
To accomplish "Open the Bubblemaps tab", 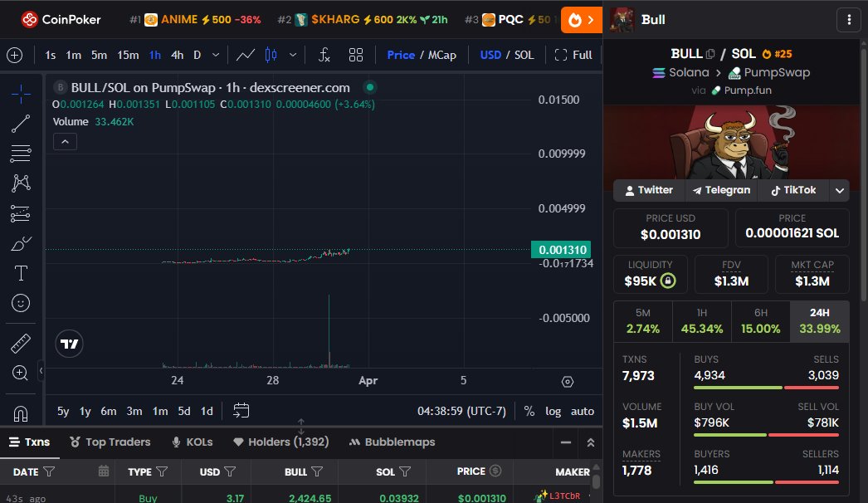I will (392, 442).
